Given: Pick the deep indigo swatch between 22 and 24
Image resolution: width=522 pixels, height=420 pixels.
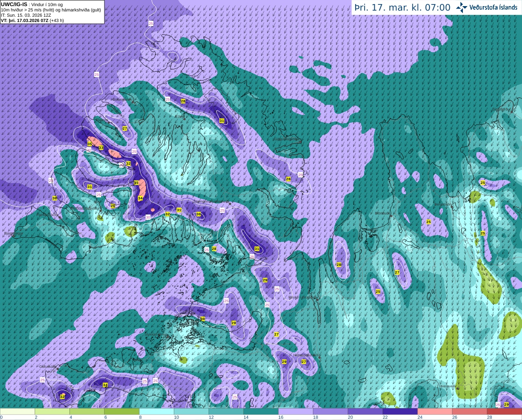Looking at the screenshot, I should click(x=400, y=411).
